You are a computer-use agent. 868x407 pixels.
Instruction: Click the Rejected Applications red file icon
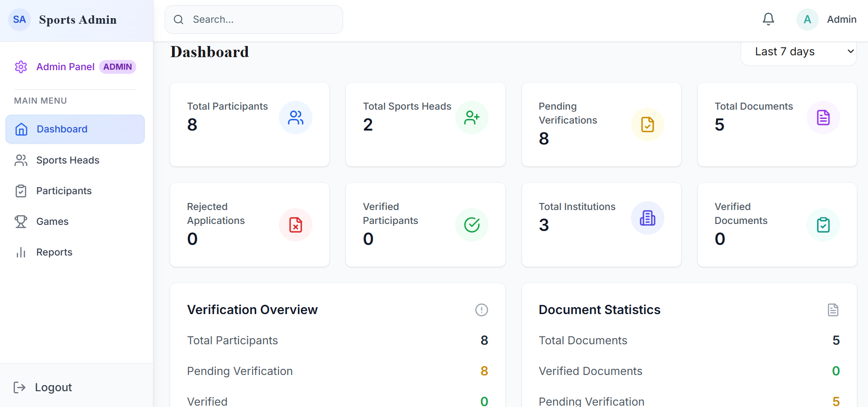[296, 225]
